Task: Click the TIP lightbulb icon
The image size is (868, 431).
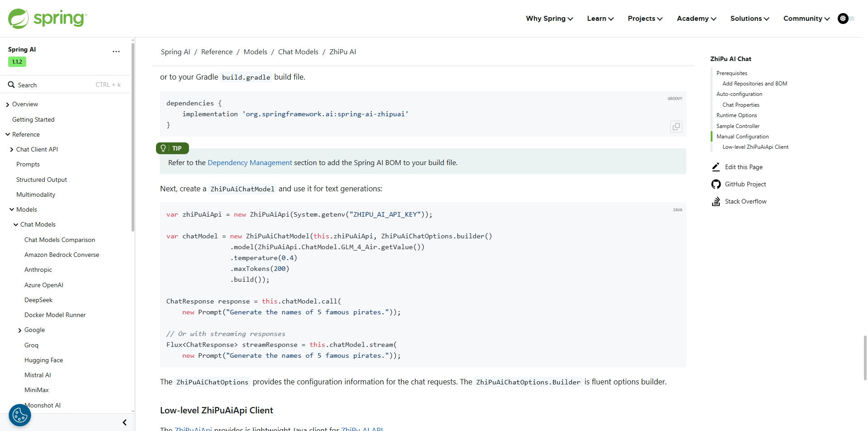Action: pos(163,148)
